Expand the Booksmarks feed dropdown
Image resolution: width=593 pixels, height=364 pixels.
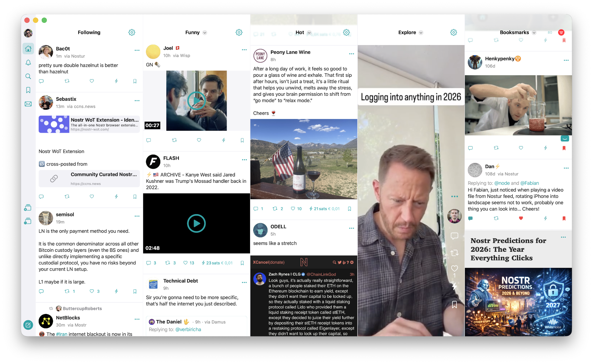[534, 33]
